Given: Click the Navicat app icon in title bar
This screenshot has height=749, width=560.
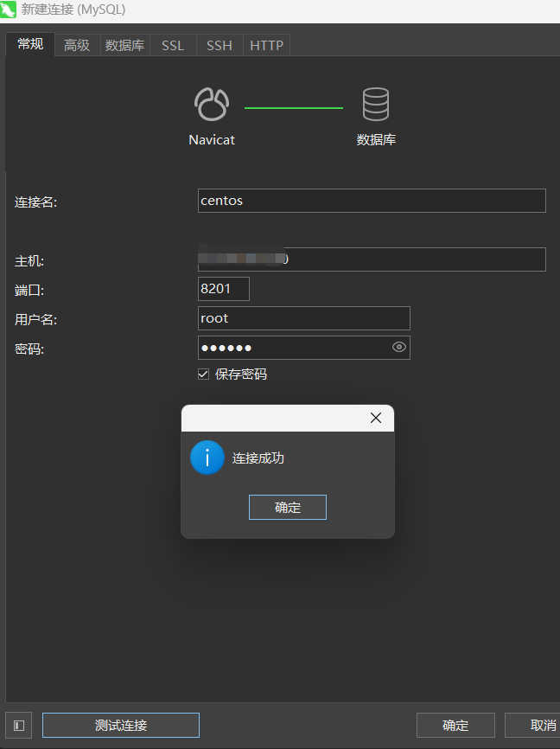Looking at the screenshot, I should [8, 10].
